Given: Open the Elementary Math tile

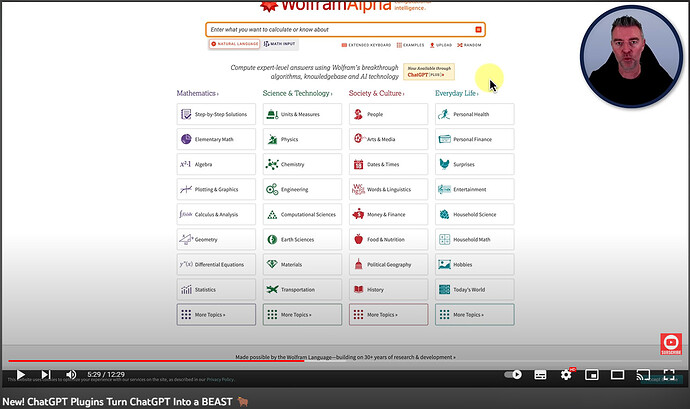Looking at the screenshot, I should click(216, 140).
